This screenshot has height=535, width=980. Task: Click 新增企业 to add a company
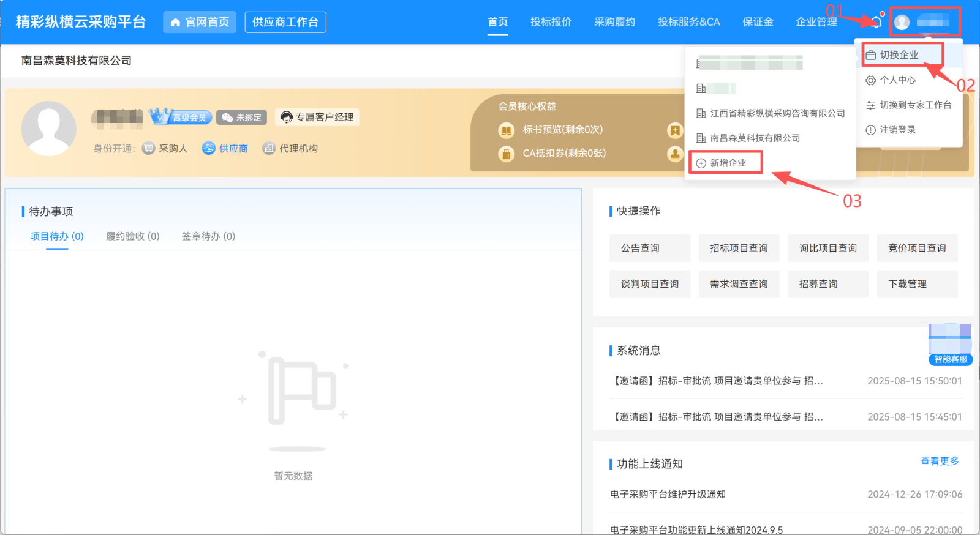tap(727, 163)
